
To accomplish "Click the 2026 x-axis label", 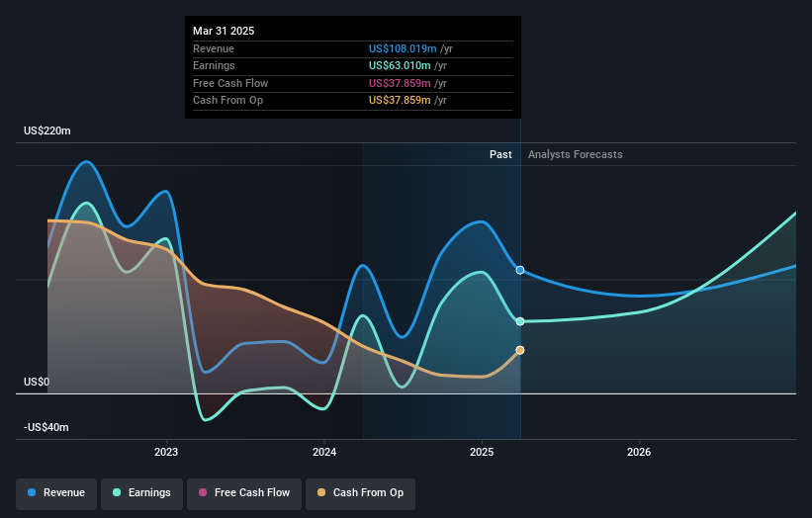I will click(639, 452).
